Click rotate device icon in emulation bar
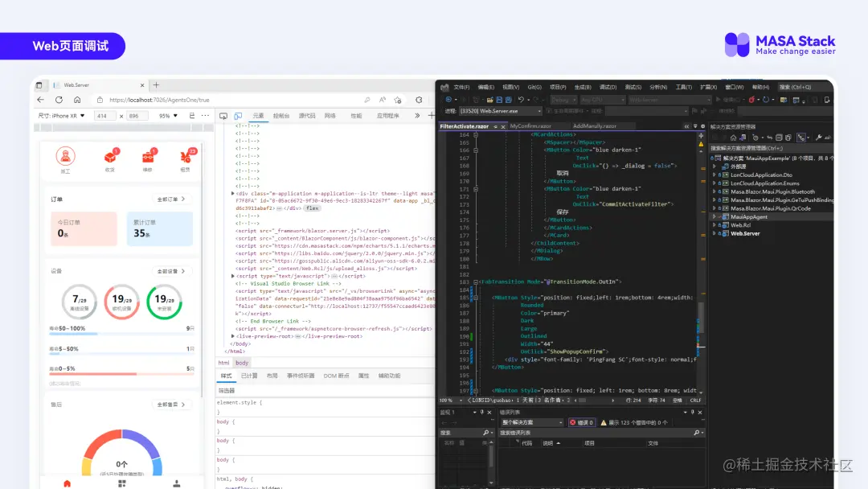Screen dimensions: 868x489 pyautogui.click(x=192, y=116)
